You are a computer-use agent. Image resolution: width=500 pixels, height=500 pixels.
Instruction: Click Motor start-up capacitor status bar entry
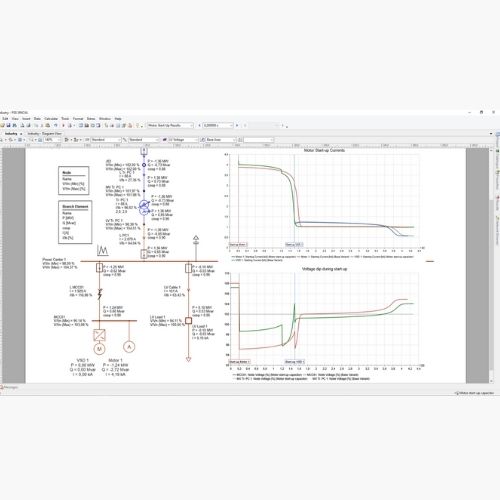pos(475,393)
